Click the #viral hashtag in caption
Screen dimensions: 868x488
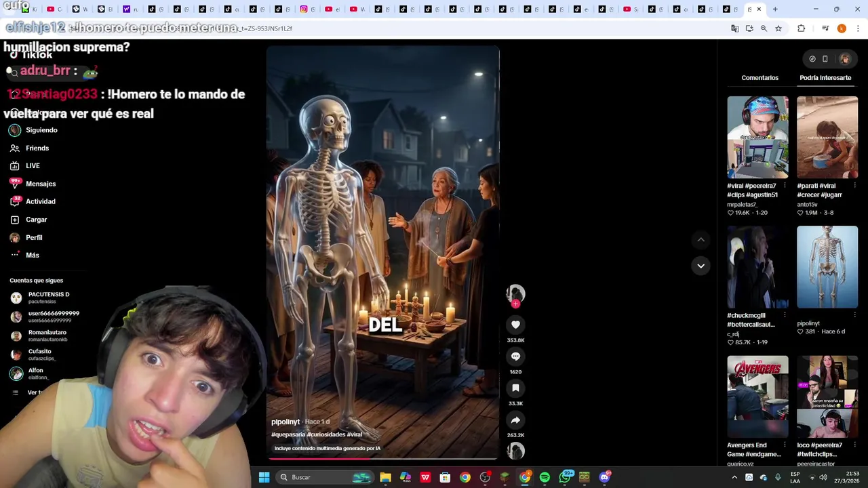[355, 434]
